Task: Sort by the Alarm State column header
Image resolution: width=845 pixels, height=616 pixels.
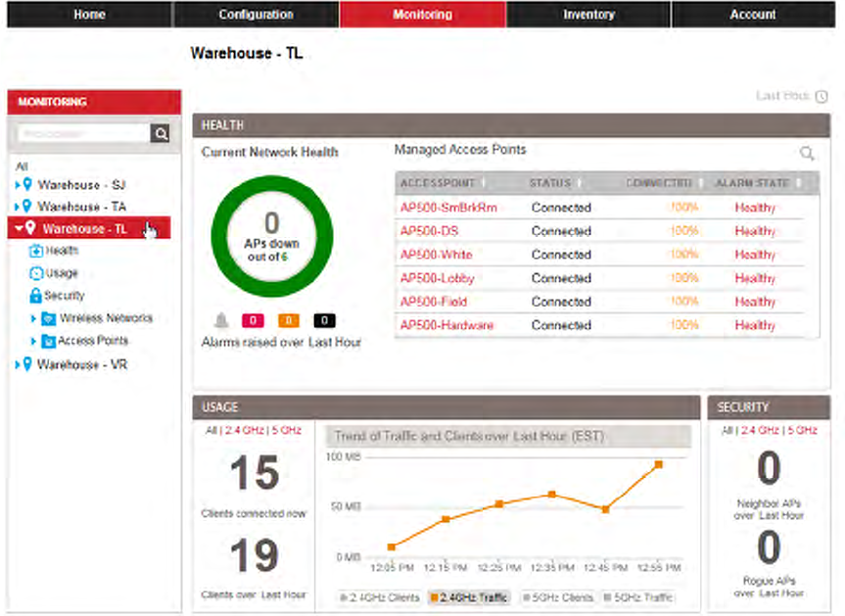Action: [x=752, y=183]
